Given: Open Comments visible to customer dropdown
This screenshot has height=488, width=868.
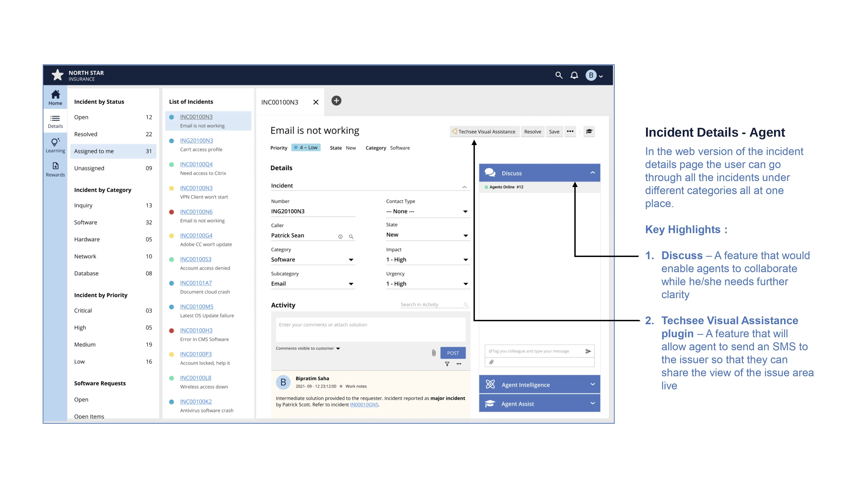Looking at the screenshot, I should click(308, 348).
